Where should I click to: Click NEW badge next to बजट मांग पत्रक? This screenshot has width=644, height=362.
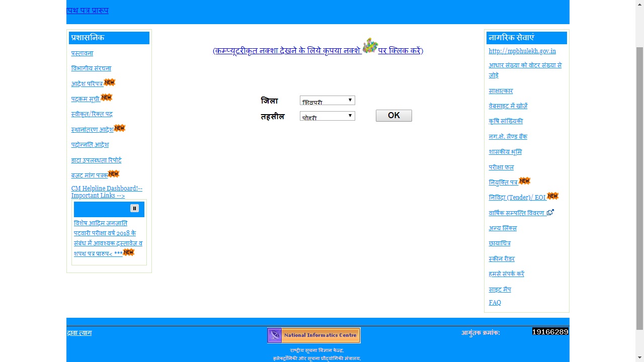coord(114,174)
